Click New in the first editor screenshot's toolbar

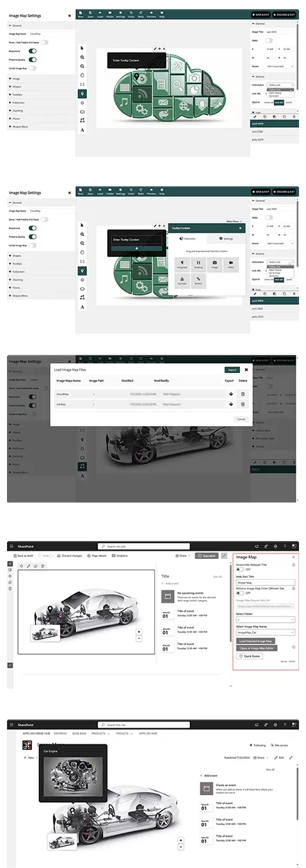(x=81, y=14)
